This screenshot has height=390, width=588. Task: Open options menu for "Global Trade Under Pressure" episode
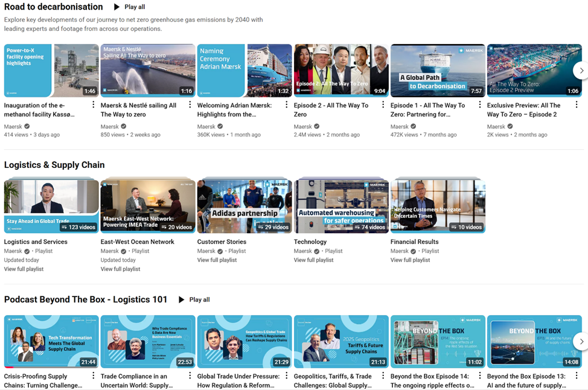[x=288, y=377]
